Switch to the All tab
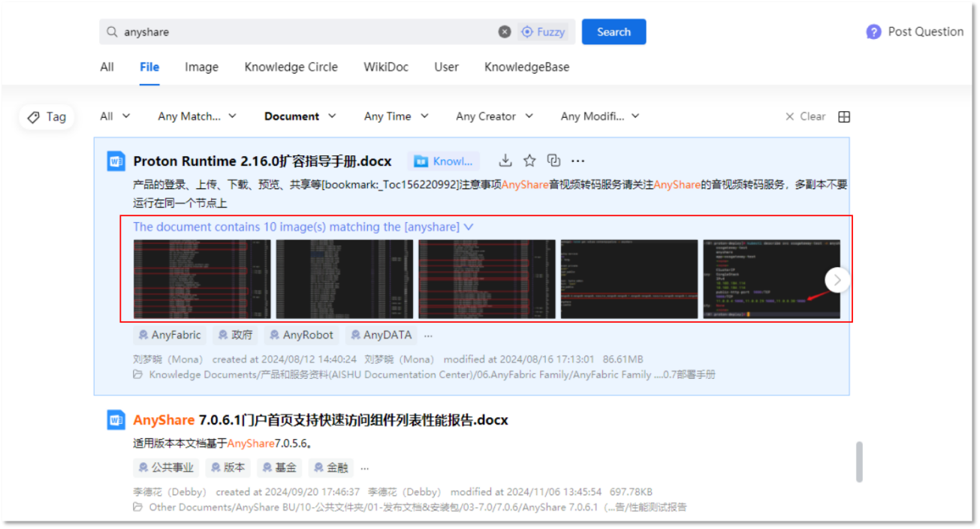980x529 pixels. point(107,67)
